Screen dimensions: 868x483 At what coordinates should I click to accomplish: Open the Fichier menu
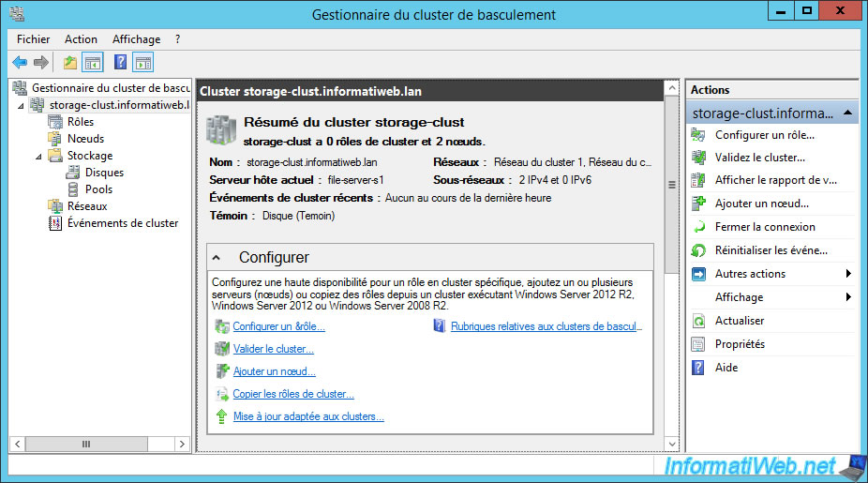pos(33,39)
